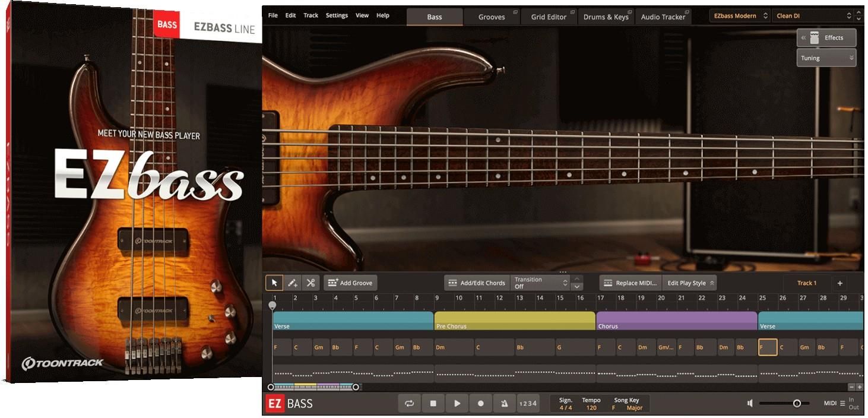The width and height of the screenshot is (868, 418).
Task: Select the Gm/... chord in Chorus
Action: [x=667, y=347]
